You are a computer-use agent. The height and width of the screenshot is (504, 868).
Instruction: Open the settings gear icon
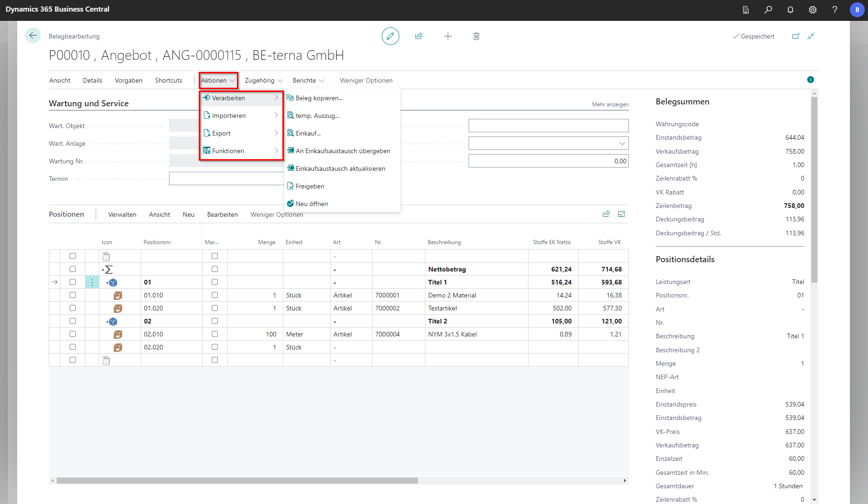[x=812, y=10]
